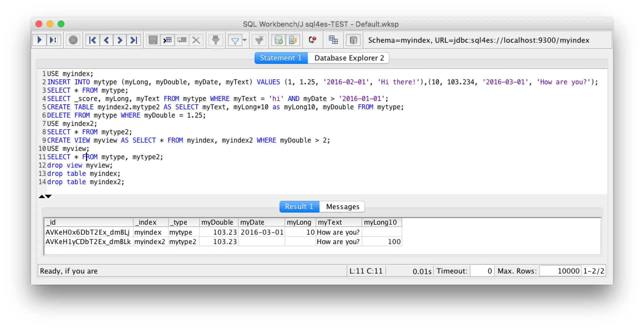Open the filter options dropdown arrow

pos(244,40)
